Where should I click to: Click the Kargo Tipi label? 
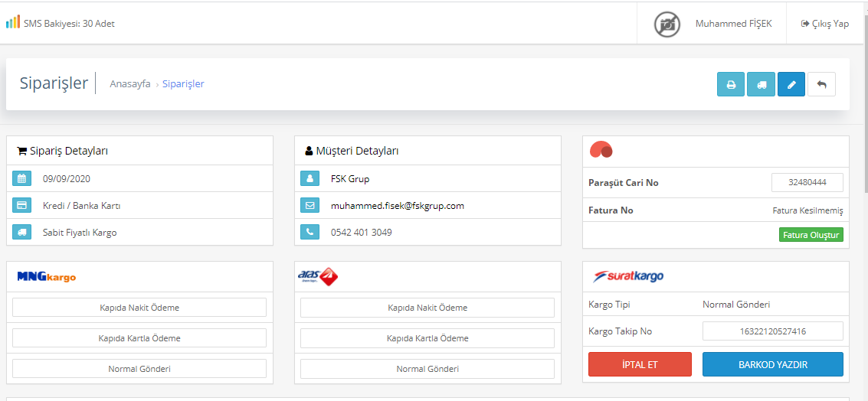click(609, 305)
